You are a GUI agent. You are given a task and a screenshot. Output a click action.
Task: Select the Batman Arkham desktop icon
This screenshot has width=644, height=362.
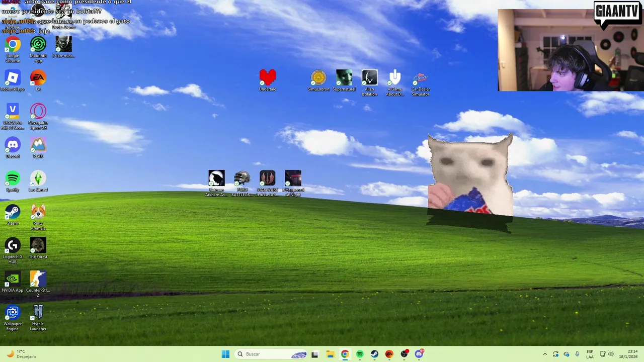coord(216,184)
